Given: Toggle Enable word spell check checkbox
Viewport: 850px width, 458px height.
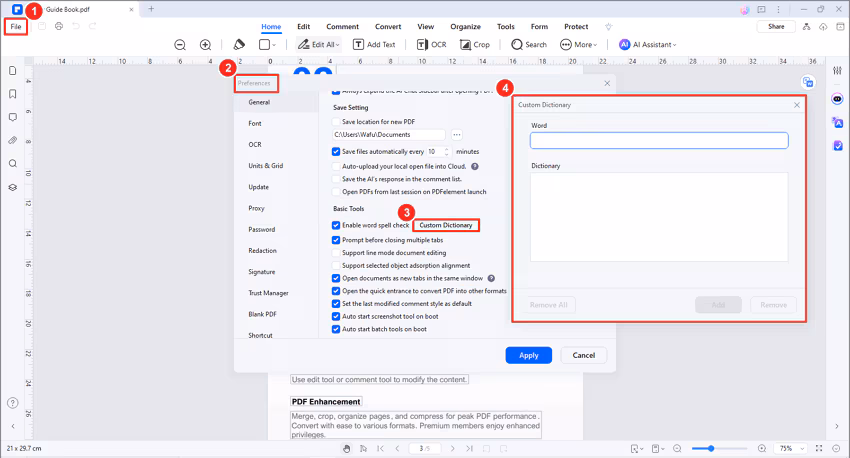Looking at the screenshot, I should tap(336, 225).
